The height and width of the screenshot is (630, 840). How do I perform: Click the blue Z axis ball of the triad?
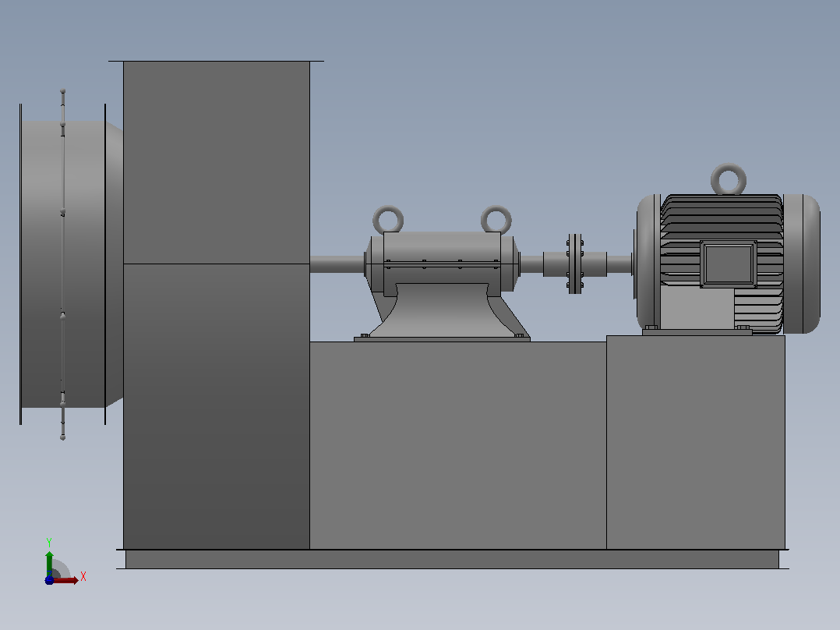click(49, 580)
